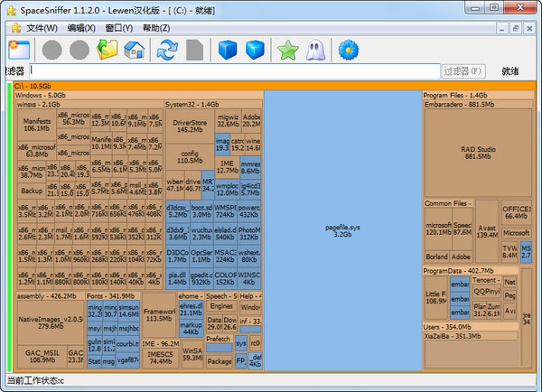Click the folder go-up toolbar icon

pyautogui.click(x=108, y=50)
